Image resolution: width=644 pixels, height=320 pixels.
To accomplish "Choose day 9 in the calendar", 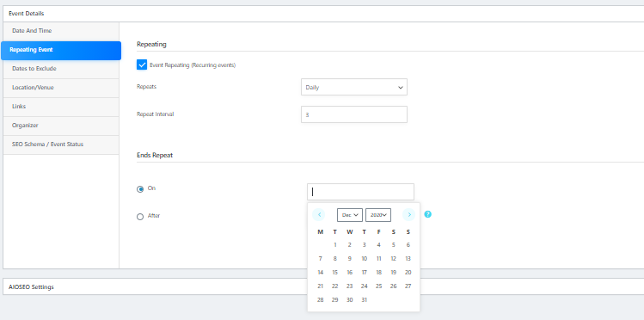I will (x=350, y=258).
